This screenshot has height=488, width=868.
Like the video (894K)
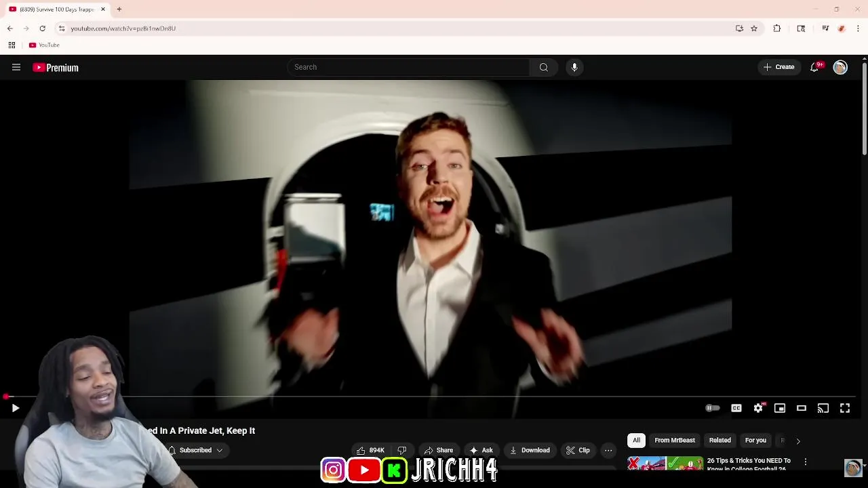point(370,450)
